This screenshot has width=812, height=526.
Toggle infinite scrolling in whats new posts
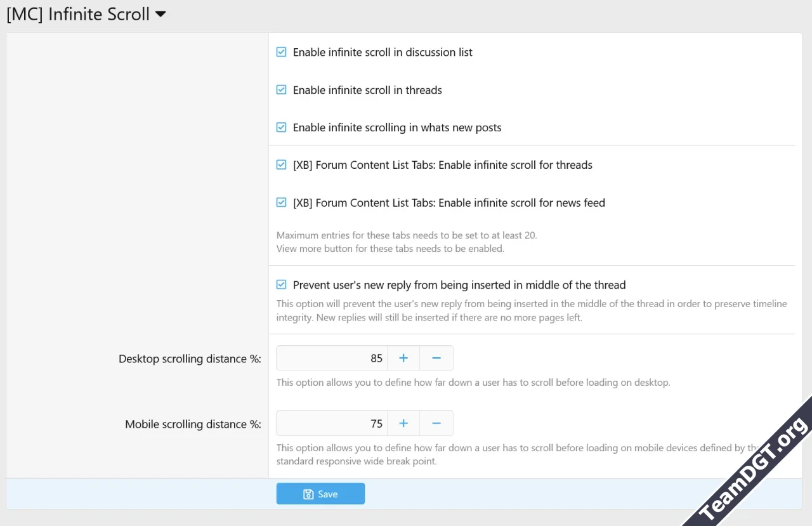coord(282,128)
